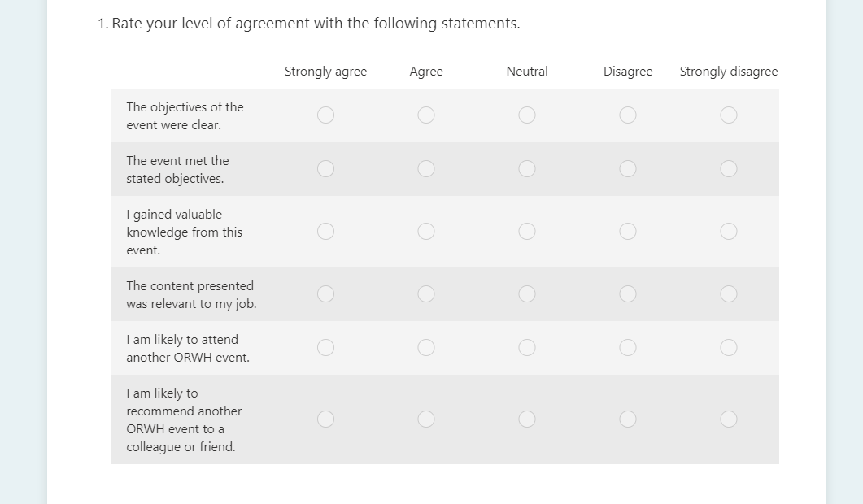Select Strongly agree for objectives were clear
The image size is (863, 504).
pyautogui.click(x=325, y=115)
